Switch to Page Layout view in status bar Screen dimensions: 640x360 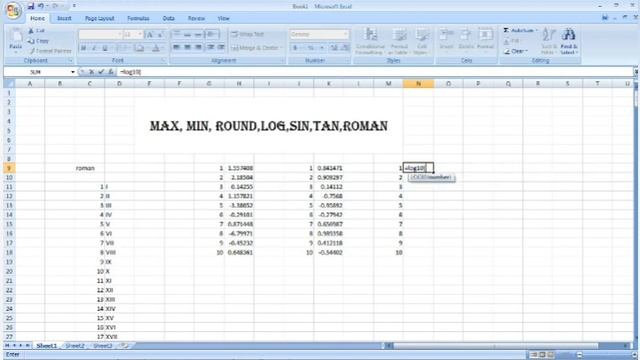pyautogui.click(x=542, y=354)
